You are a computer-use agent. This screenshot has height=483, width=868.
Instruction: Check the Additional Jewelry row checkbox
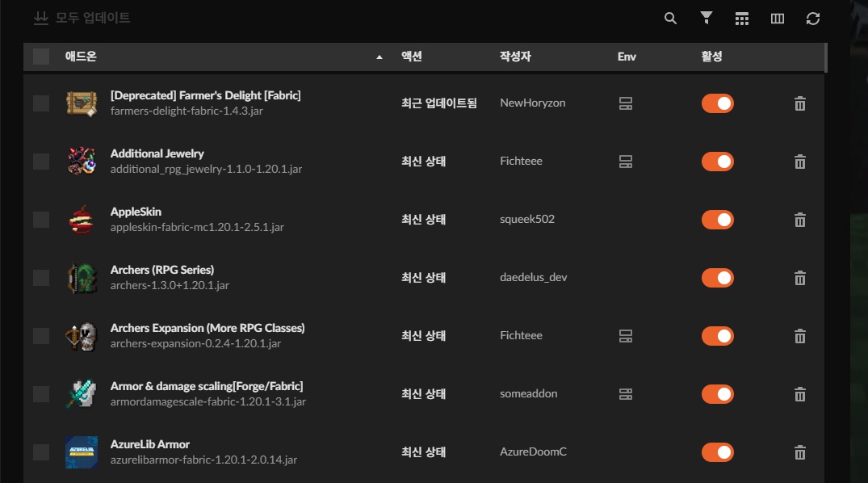tap(41, 162)
